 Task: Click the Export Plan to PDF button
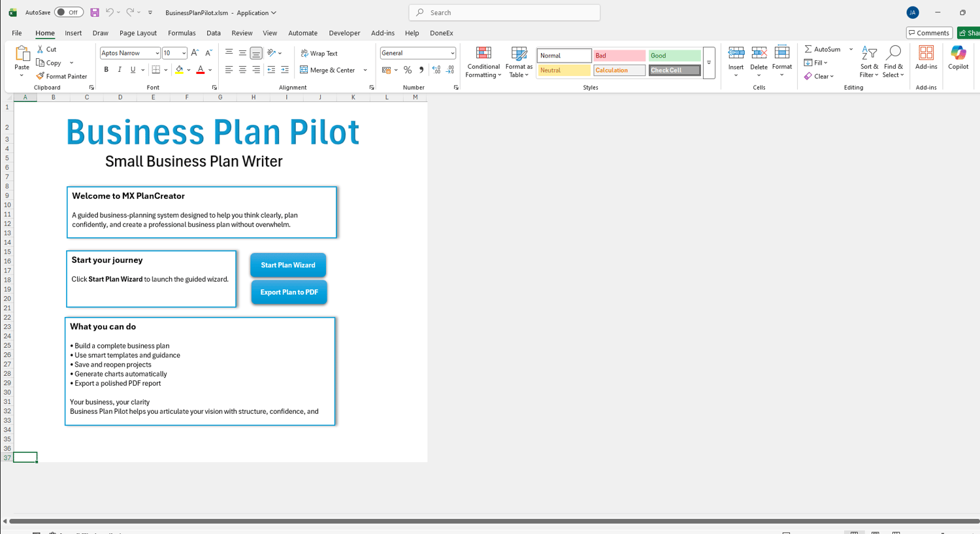289,292
